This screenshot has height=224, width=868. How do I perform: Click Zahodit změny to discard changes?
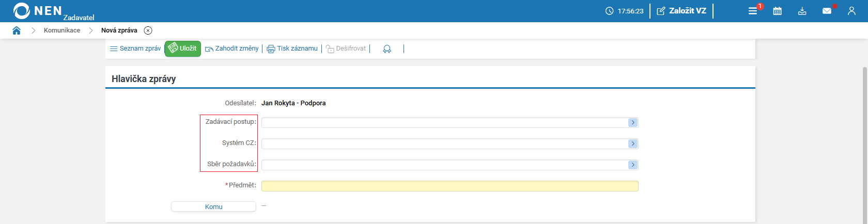(x=232, y=49)
